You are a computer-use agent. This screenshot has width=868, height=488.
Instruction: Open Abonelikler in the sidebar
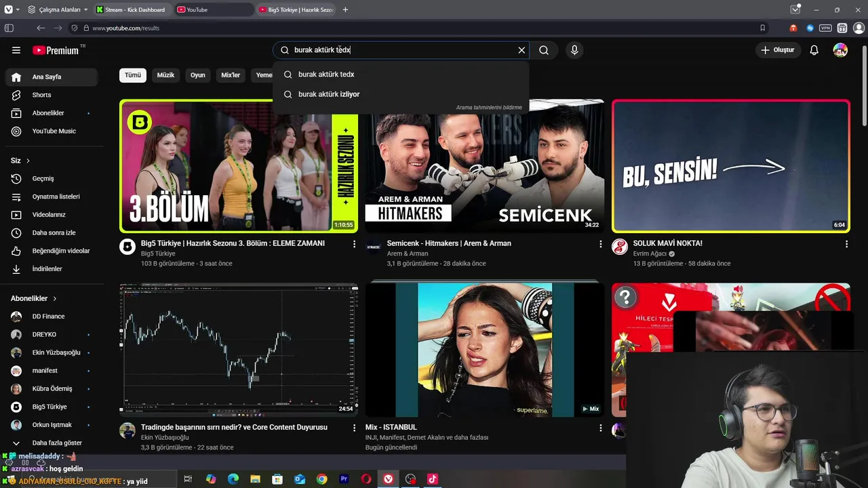click(52, 113)
